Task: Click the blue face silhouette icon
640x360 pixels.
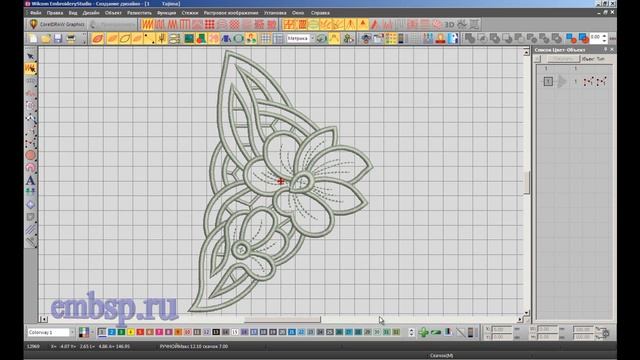Action: click(453, 39)
